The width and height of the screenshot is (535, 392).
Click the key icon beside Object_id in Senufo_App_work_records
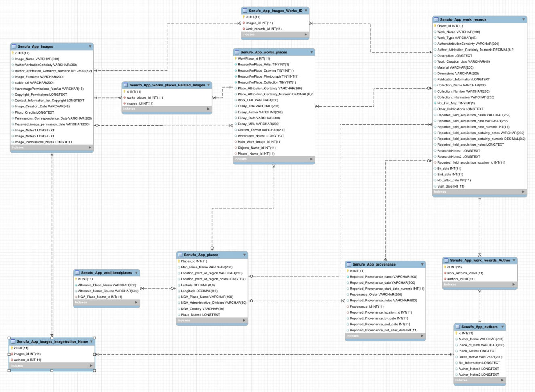tap(434, 25)
